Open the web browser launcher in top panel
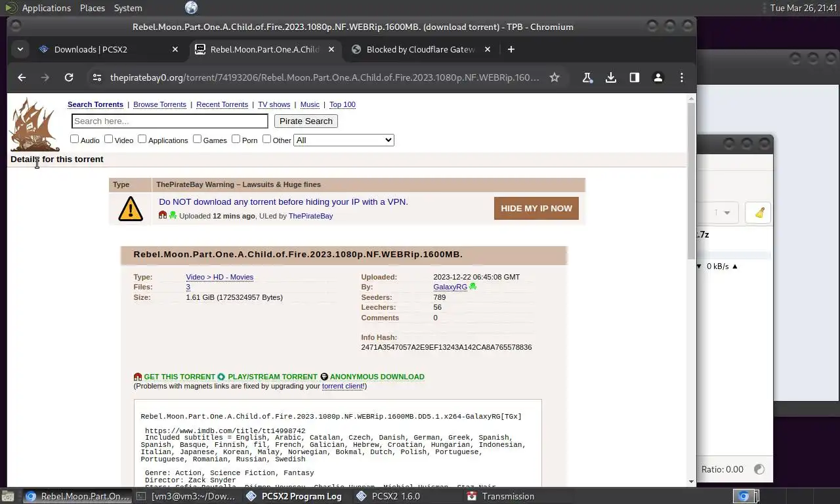The height and width of the screenshot is (504, 840). coord(191,8)
